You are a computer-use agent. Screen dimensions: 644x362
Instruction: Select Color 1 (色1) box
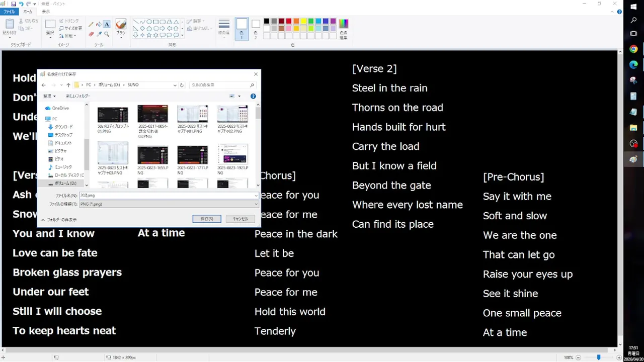(242, 28)
